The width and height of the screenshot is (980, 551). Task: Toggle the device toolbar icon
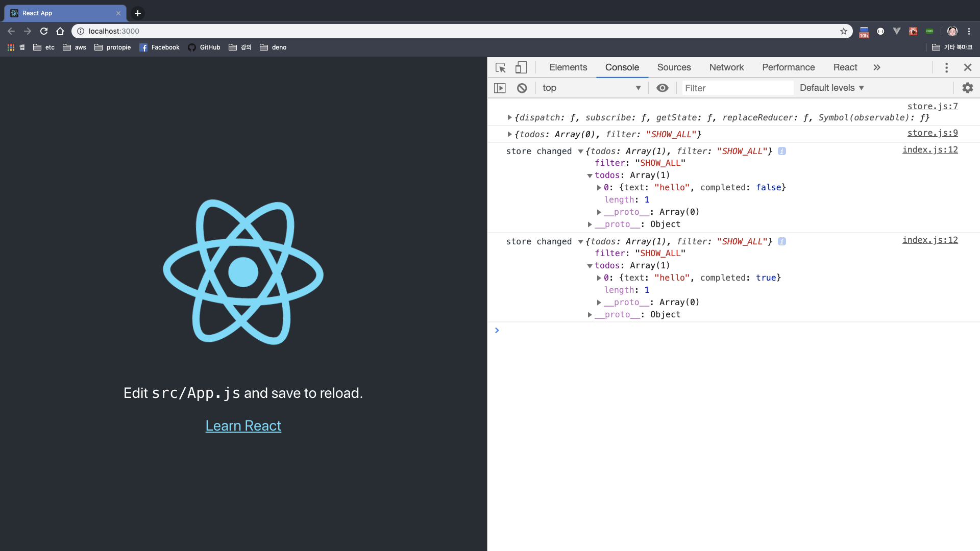click(521, 67)
